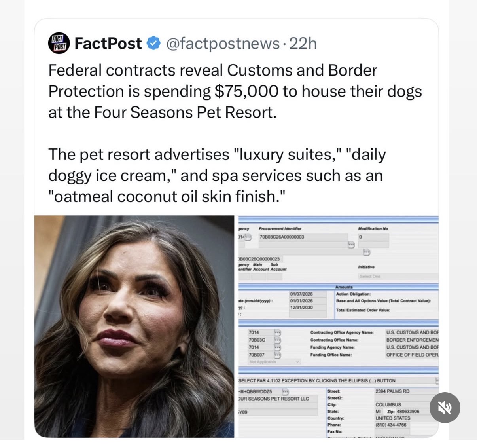
Task: Click the Modification No field
Action: coord(373,237)
